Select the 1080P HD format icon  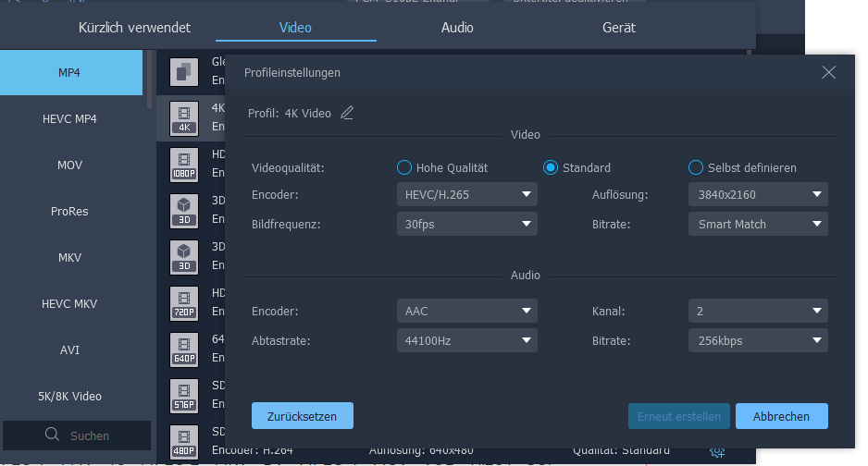pos(184,165)
